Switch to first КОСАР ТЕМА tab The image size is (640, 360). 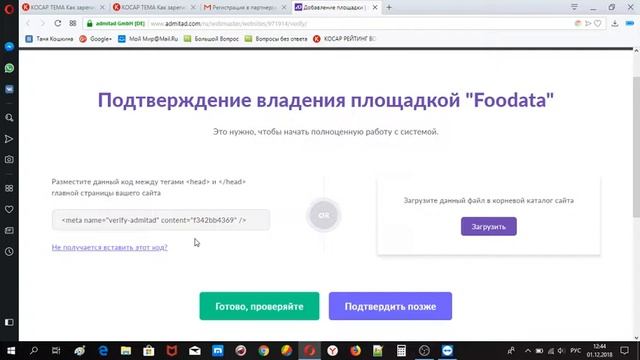tap(63, 7)
